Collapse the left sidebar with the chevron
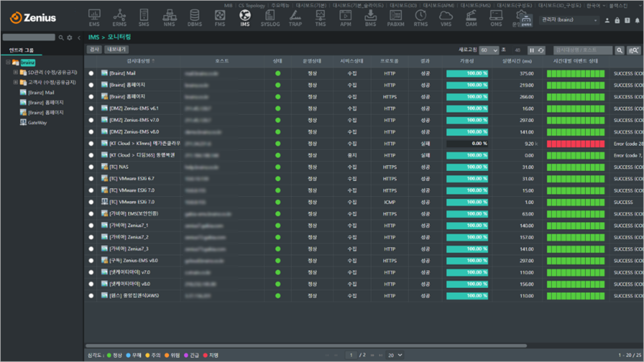This screenshot has width=644, height=362. [79, 38]
